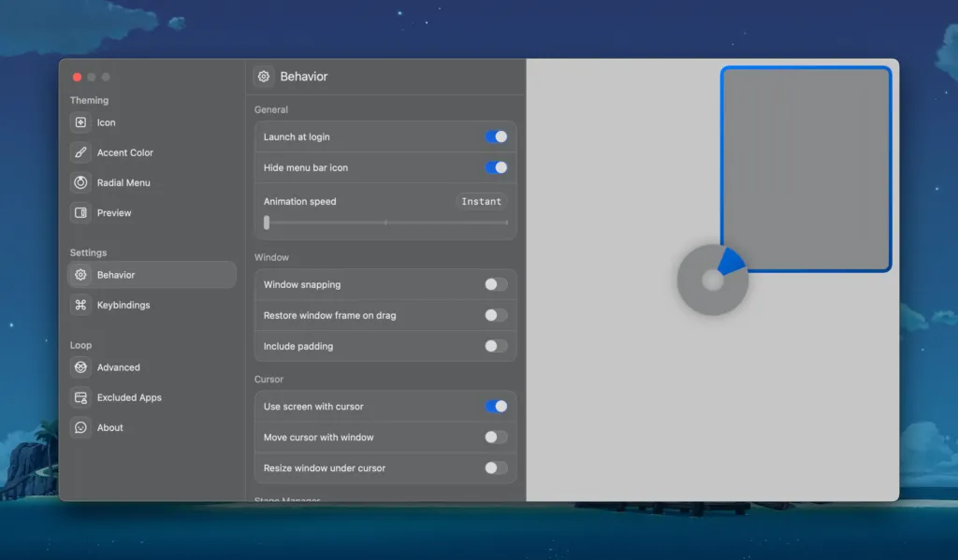Toggle Resize window under cursor
Image resolution: width=958 pixels, height=560 pixels.
click(x=496, y=467)
